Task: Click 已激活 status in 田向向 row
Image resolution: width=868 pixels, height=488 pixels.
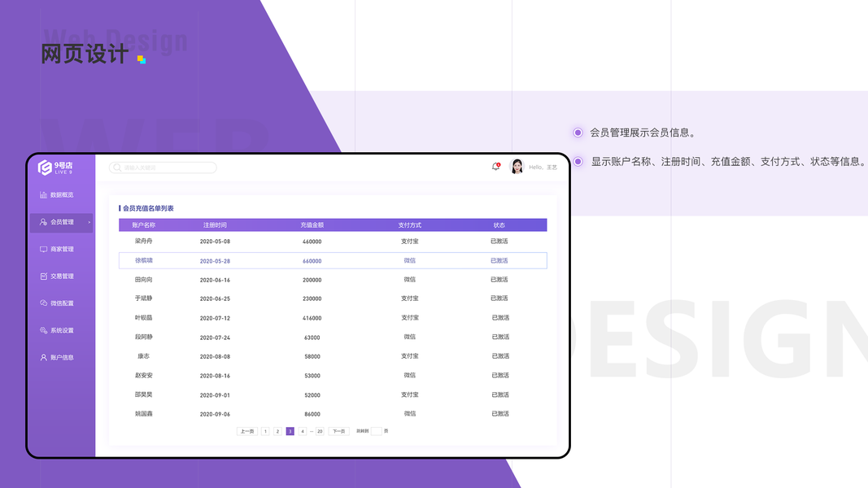Action: pos(499,280)
